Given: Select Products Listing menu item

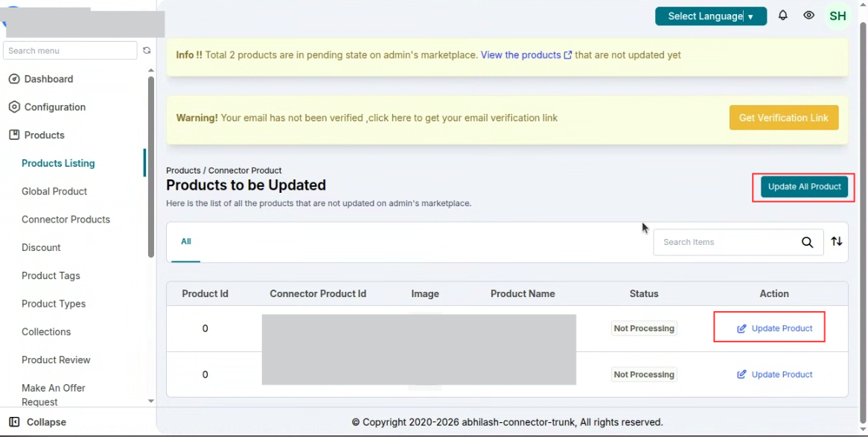Looking at the screenshot, I should click(x=58, y=163).
